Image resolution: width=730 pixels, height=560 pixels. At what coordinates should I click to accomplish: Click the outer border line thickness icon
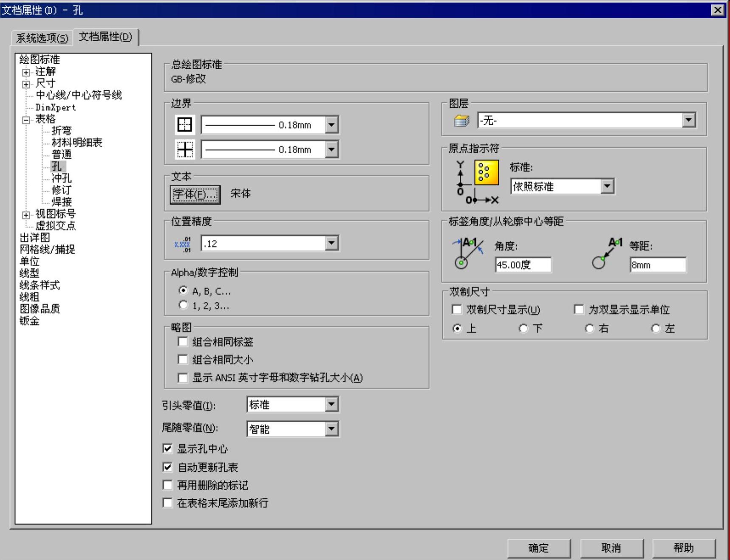pyautogui.click(x=184, y=125)
